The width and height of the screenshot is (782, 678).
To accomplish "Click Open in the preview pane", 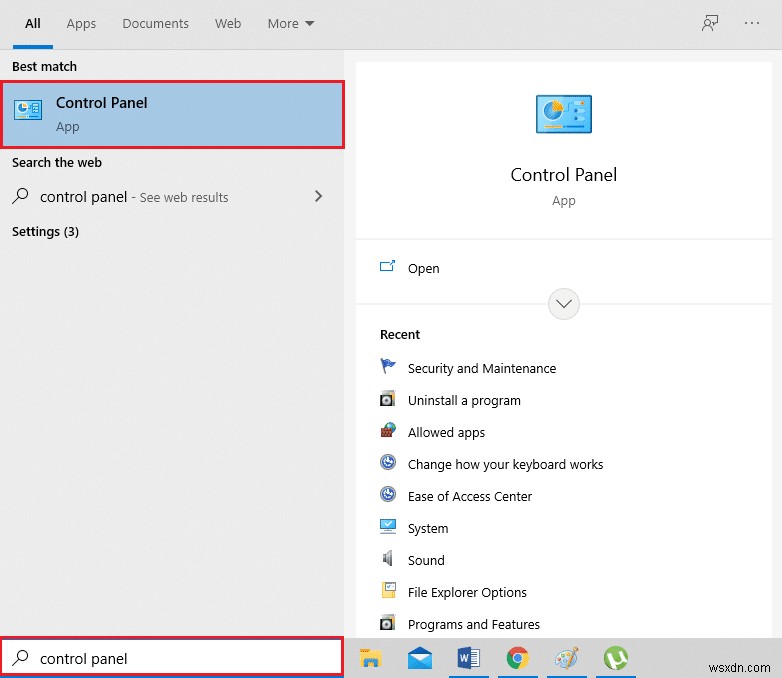I will (x=423, y=268).
